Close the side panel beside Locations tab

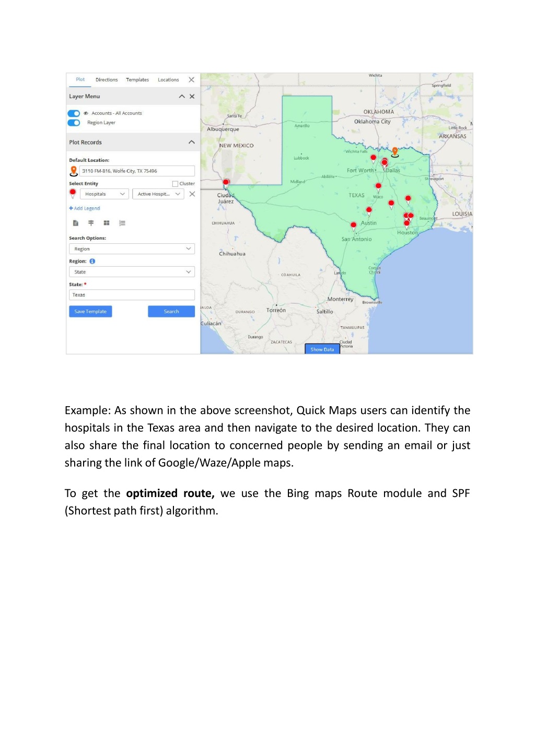(191, 80)
